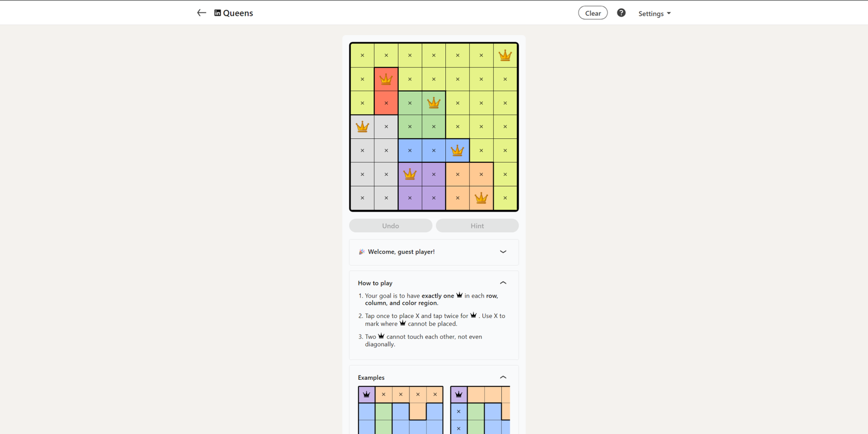Viewport: 868px width, 434px height.
Task: Click the crown in the top-right yellow cell
Action: (505, 55)
